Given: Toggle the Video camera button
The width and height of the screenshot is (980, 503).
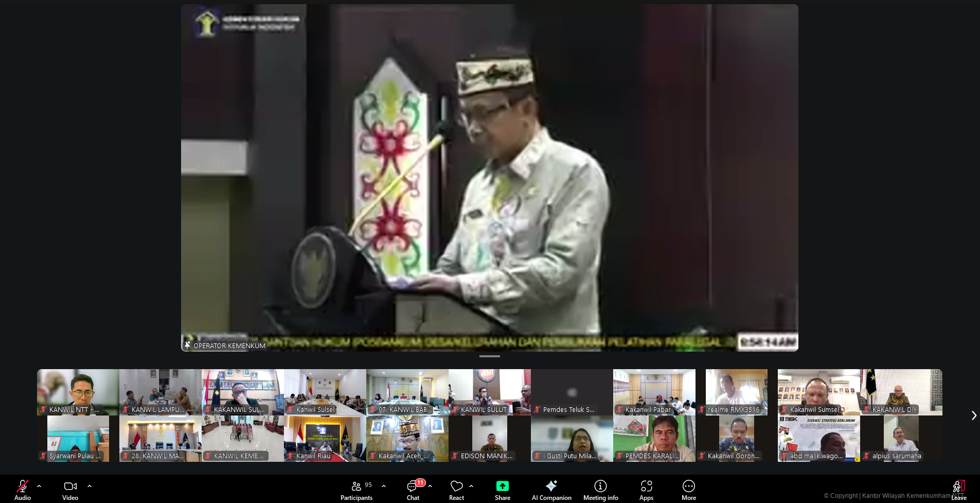Looking at the screenshot, I should click(70, 489).
